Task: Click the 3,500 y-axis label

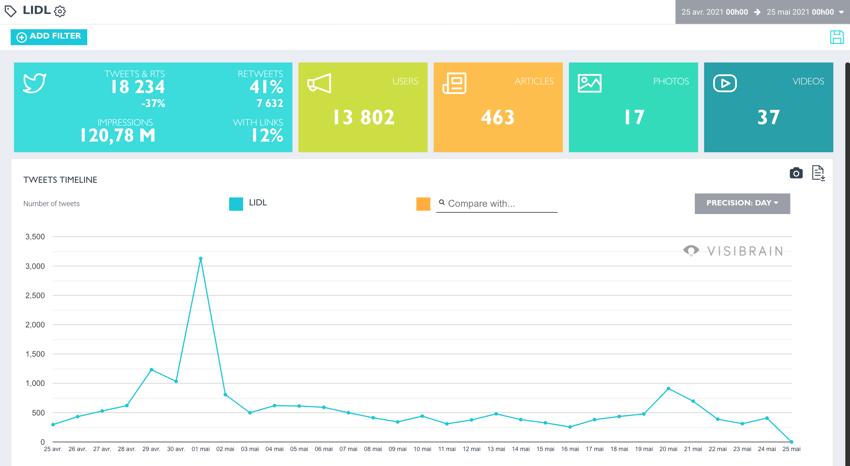Action: [35, 237]
